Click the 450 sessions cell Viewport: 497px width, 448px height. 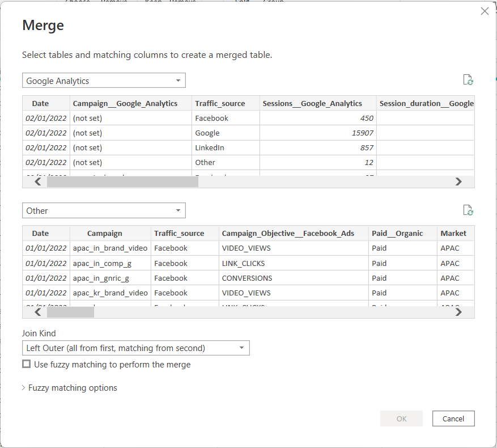pos(318,119)
